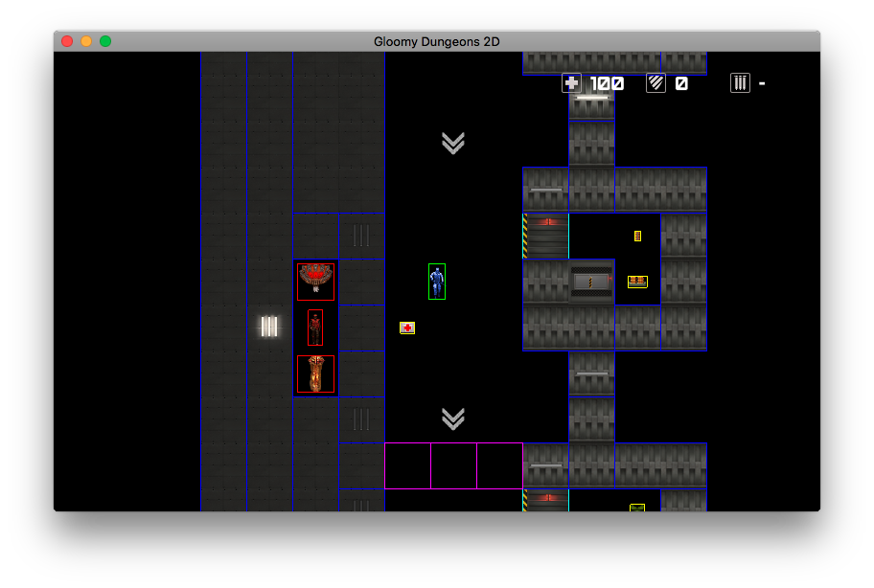Click the ammo bullets HUD icon
Screen dimensions: 874x588
coord(740,83)
